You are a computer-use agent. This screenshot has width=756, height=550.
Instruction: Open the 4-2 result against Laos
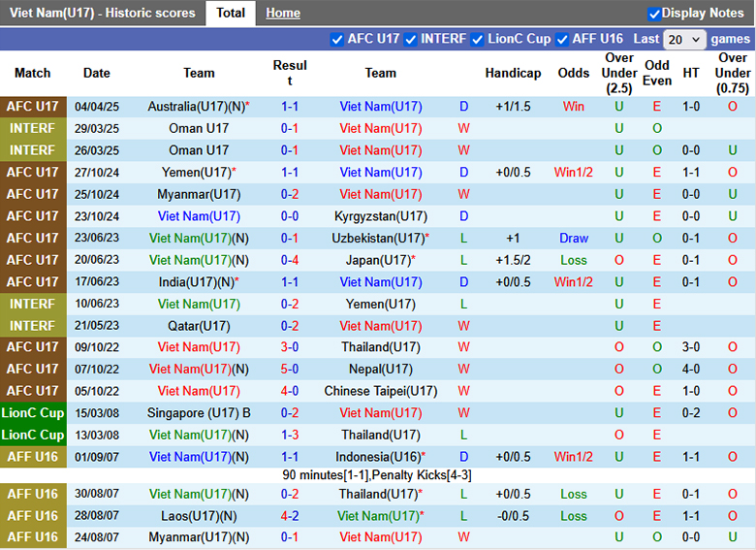click(289, 517)
